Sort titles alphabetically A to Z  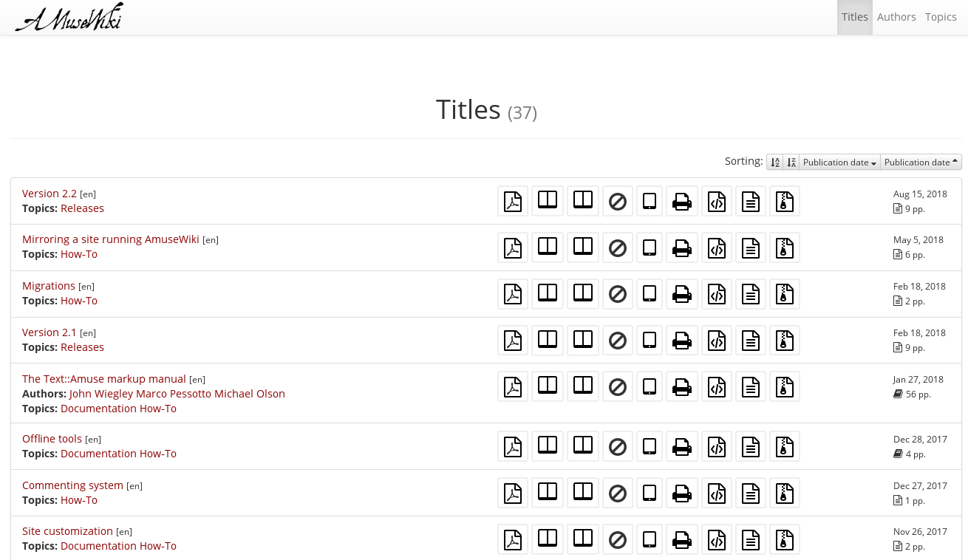pyautogui.click(x=775, y=162)
